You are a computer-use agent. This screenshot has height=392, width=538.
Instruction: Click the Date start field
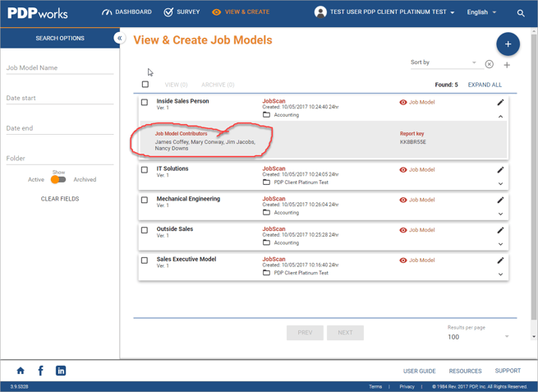60,98
